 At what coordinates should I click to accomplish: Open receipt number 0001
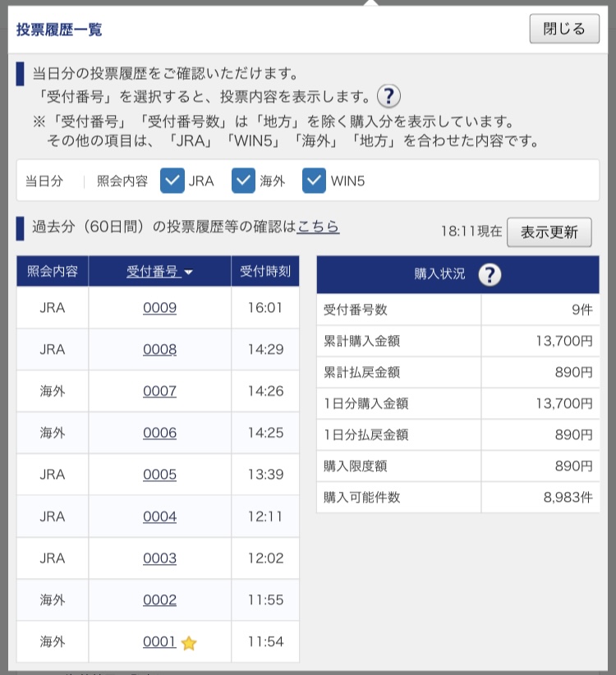[159, 642]
